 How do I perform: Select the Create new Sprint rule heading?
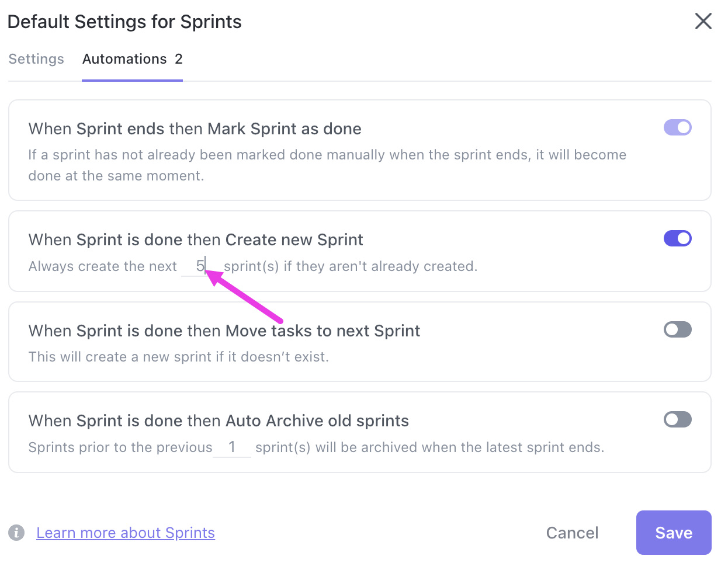(196, 239)
